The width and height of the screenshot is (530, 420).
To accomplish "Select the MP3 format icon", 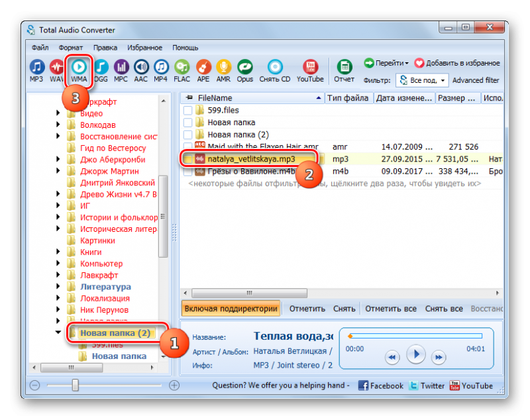I will click(x=36, y=70).
